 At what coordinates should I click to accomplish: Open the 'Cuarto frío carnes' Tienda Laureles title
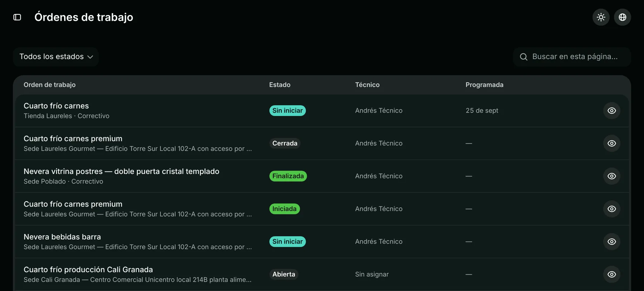point(56,106)
